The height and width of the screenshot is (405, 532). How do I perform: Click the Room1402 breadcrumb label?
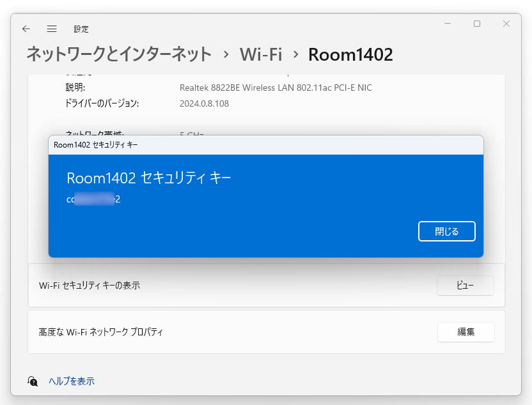point(350,55)
